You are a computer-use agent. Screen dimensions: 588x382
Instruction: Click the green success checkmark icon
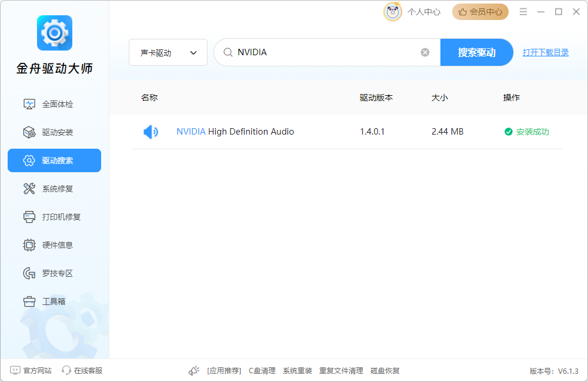click(x=509, y=132)
